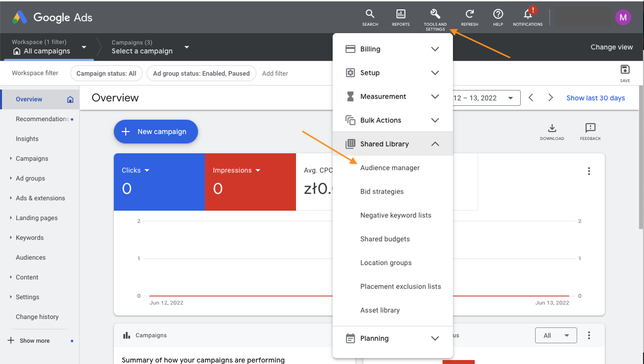Click the Ad group status filter chip
Viewport: 644px width, 364px height.
click(x=201, y=73)
